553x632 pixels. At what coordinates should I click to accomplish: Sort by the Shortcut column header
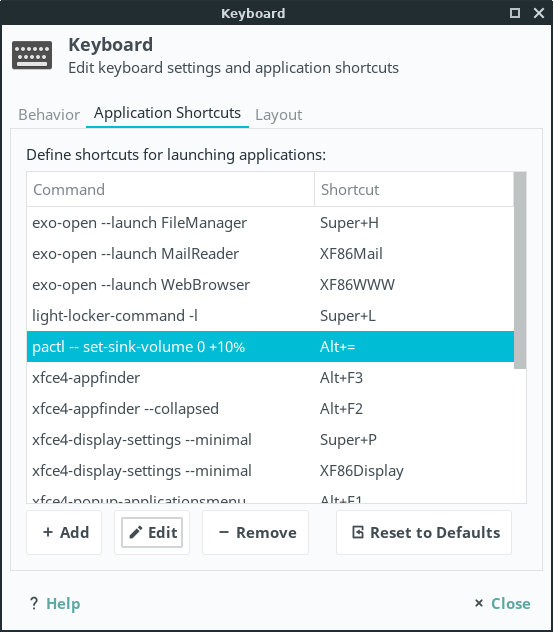click(x=414, y=189)
